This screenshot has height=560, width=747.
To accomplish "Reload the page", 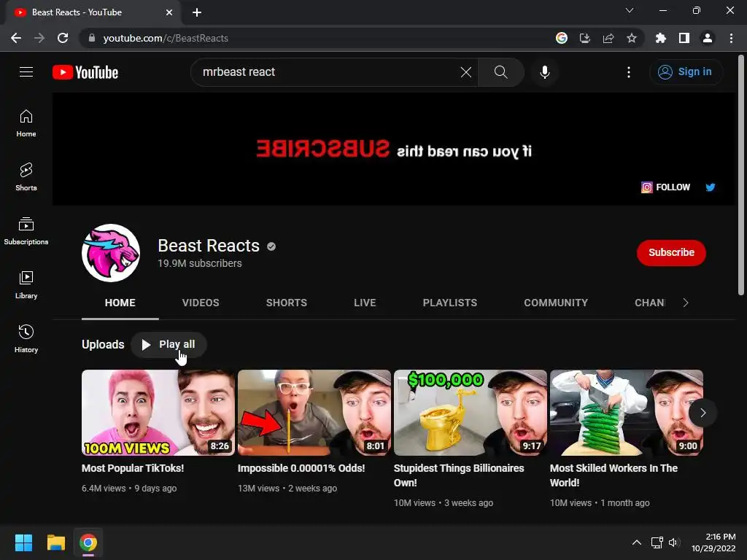I will pyautogui.click(x=63, y=38).
